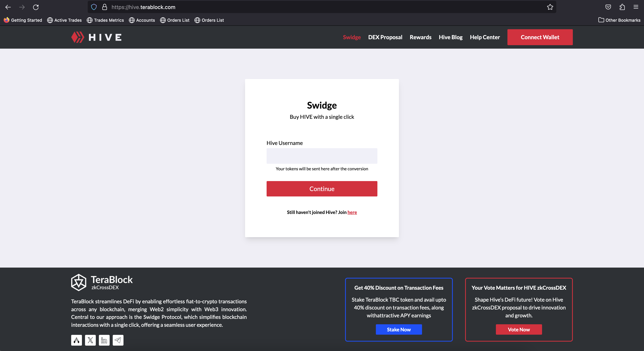Viewport: 644px width, 351px height.
Task: Click the 'Hive Username' label
Action: [284, 143]
